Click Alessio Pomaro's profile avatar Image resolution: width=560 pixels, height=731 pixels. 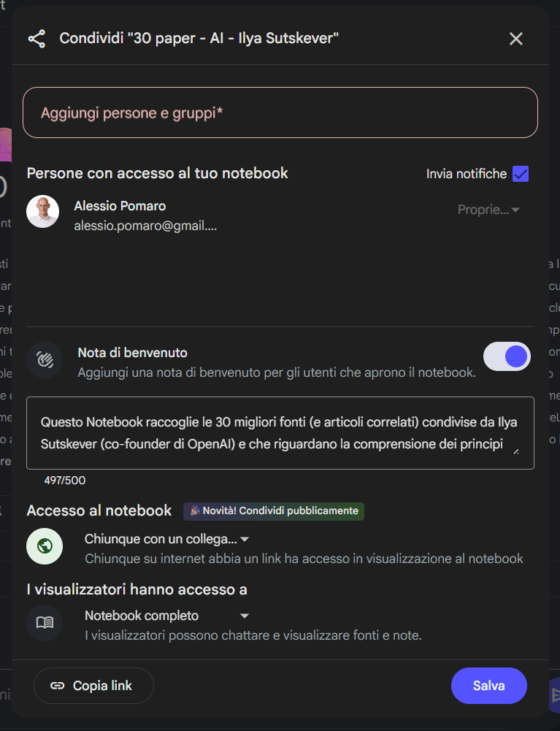click(x=43, y=212)
